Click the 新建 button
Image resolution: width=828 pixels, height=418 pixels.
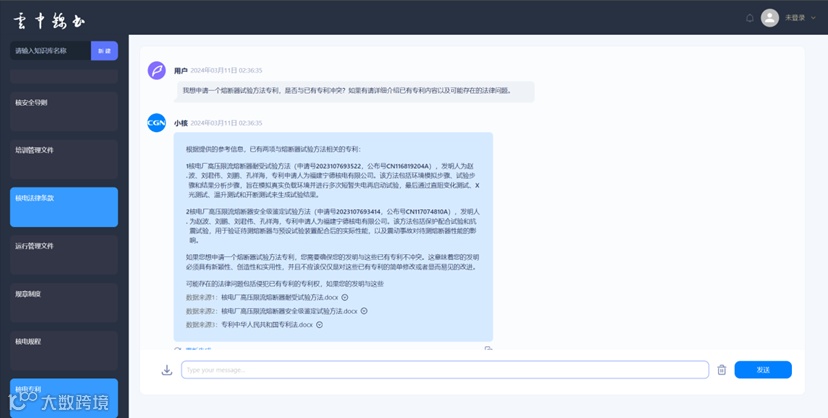[104, 51]
